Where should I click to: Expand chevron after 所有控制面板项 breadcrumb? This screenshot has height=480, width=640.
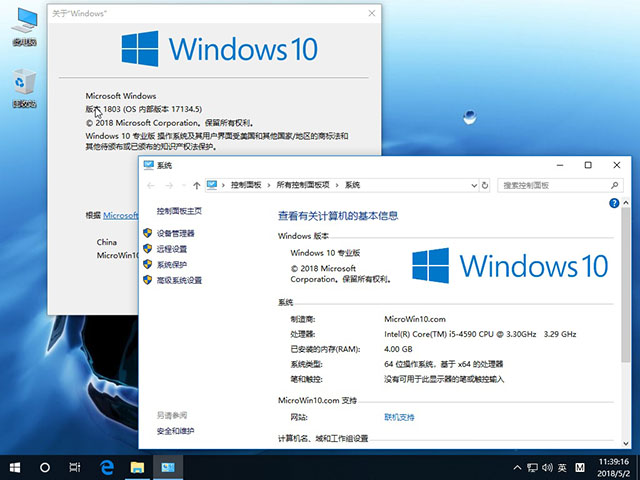(337, 185)
